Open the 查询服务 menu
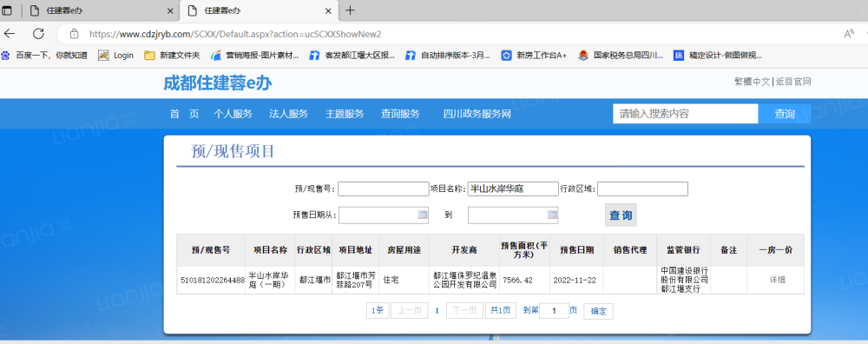The height and width of the screenshot is (344, 868). 400,114
